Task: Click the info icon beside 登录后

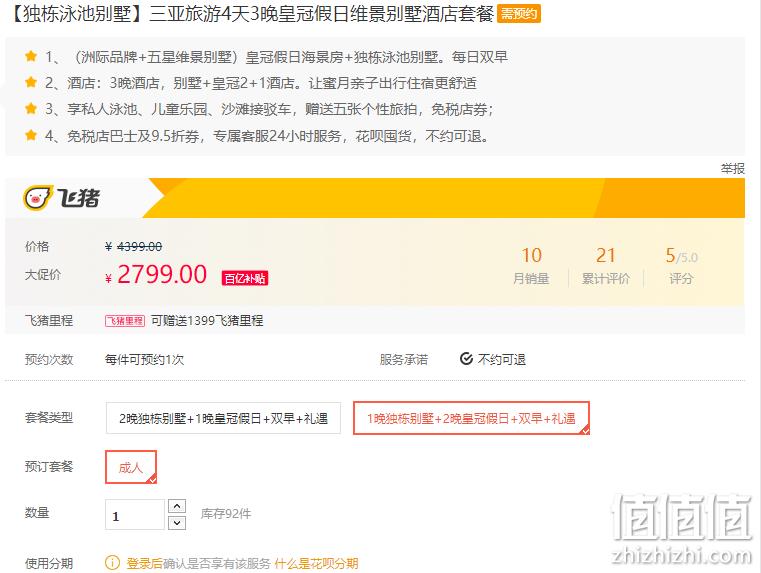Action: pos(112,563)
